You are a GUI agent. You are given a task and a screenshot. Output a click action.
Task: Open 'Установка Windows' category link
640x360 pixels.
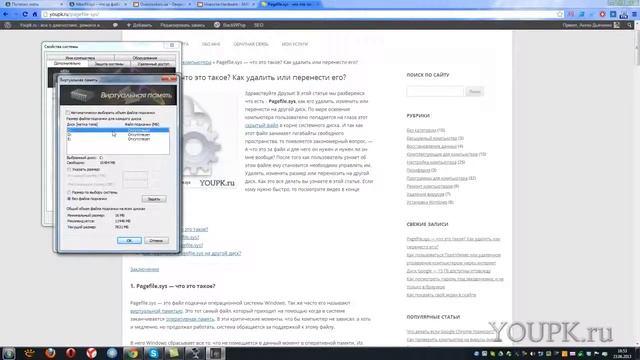(427, 202)
